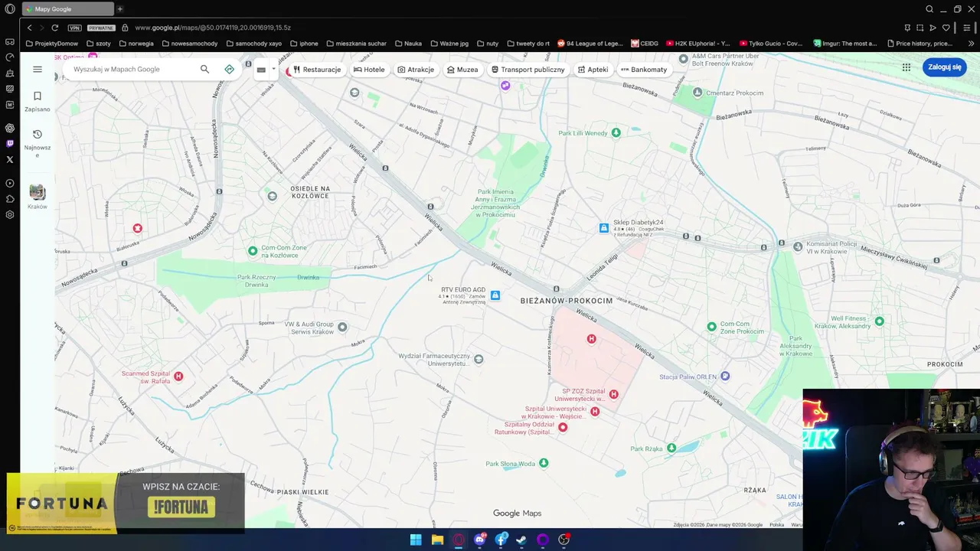The image size is (980, 551).
Task: Click the padlock site info icon
Action: pyautogui.click(x=125, y=28)
